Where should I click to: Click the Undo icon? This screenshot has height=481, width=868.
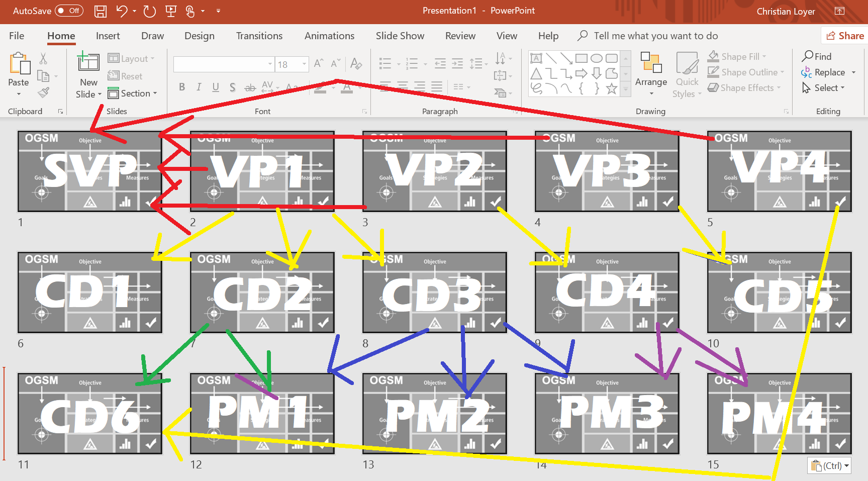(122, 11)
